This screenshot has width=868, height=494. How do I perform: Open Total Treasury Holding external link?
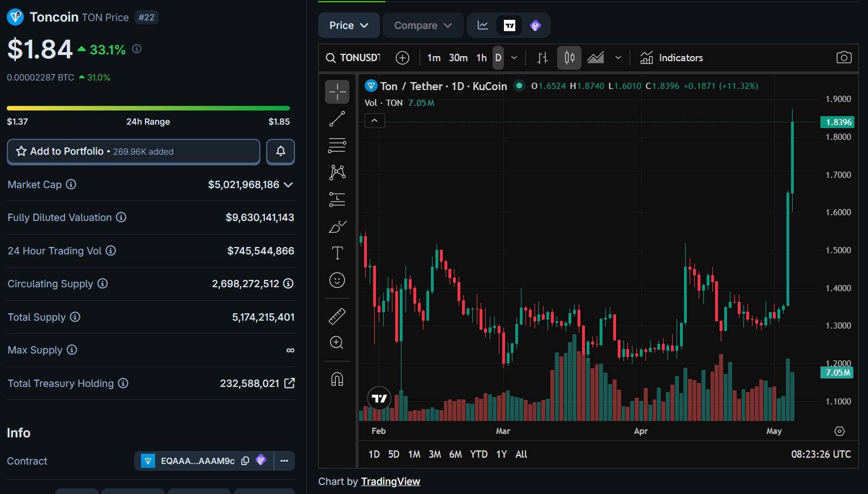click(289, 383)
